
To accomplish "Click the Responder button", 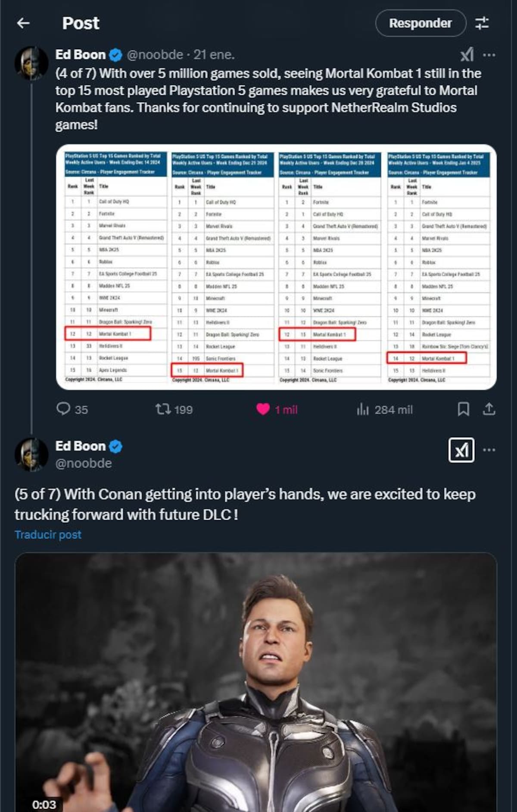I will [x=420, y=23].
